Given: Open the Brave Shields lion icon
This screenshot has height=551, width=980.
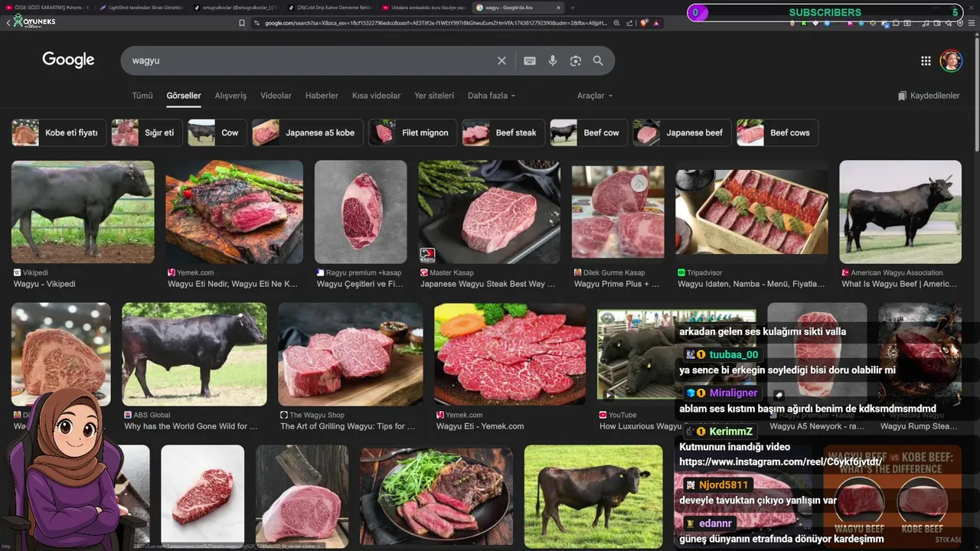Looking at the screenshot, I should 644,23.
